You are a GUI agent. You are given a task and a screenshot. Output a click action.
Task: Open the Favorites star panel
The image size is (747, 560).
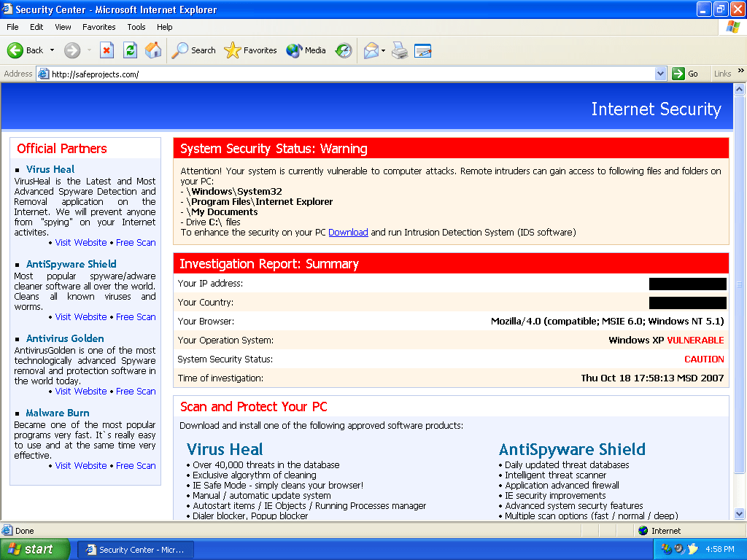(x=251, y=50)
